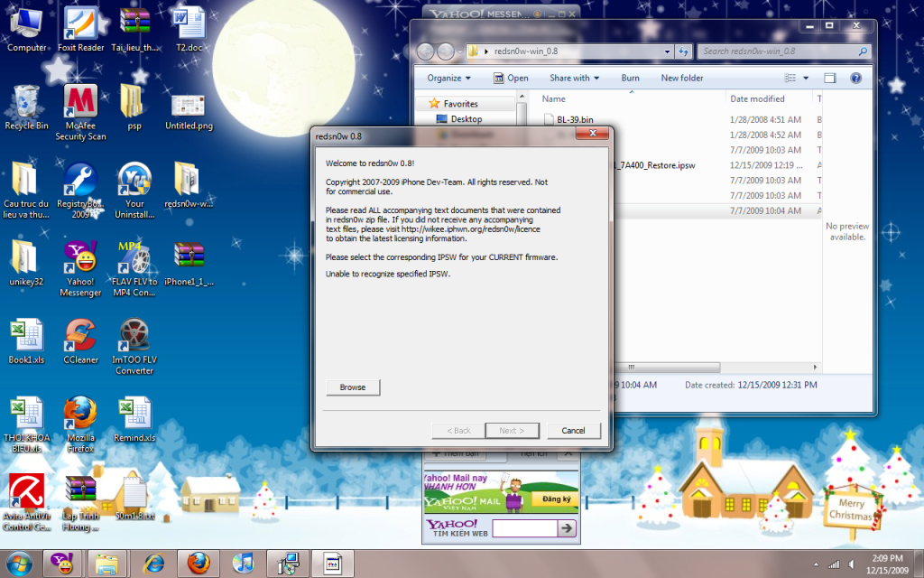Launch Mozilla Firefox desktop shortcut
924x578 pixels.
coord(80,424)
